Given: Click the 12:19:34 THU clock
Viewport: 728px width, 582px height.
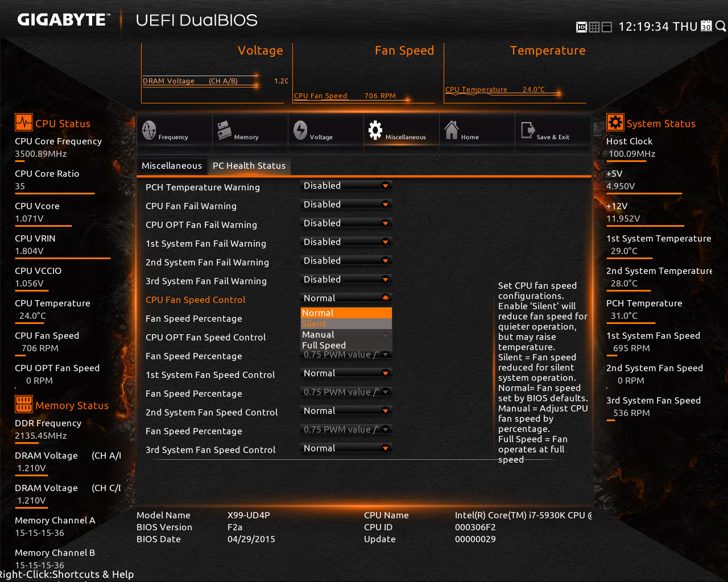Looking at the screenshot, I should point(658,27).
